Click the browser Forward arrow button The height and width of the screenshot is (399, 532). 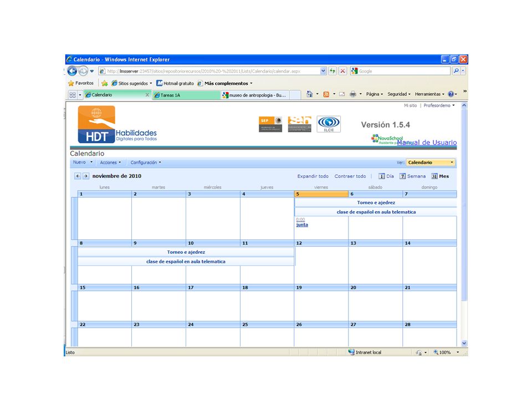click(x=83, y=71)
